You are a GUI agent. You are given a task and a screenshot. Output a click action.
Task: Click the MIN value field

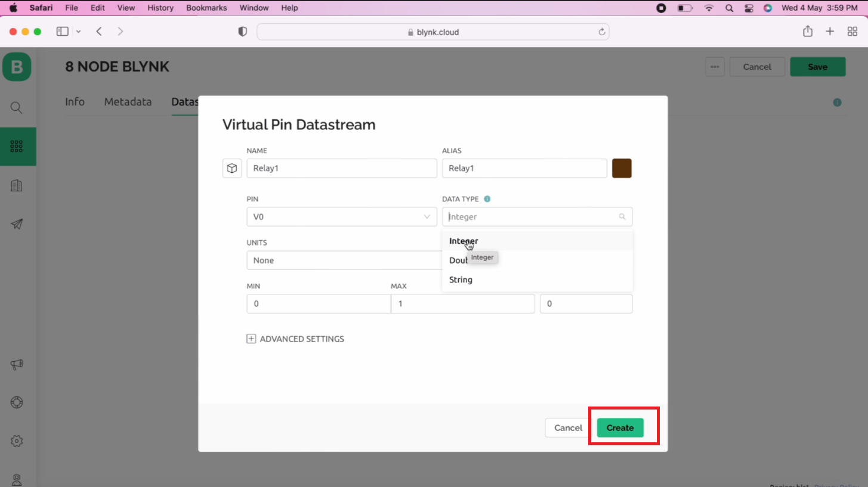[x=319, y=304]
